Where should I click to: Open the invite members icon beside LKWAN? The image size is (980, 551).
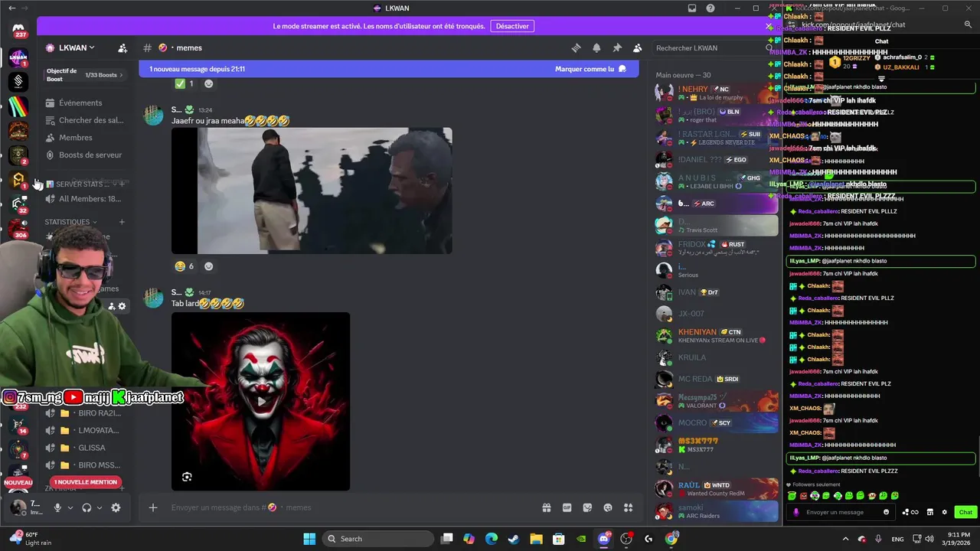(122, 47)
